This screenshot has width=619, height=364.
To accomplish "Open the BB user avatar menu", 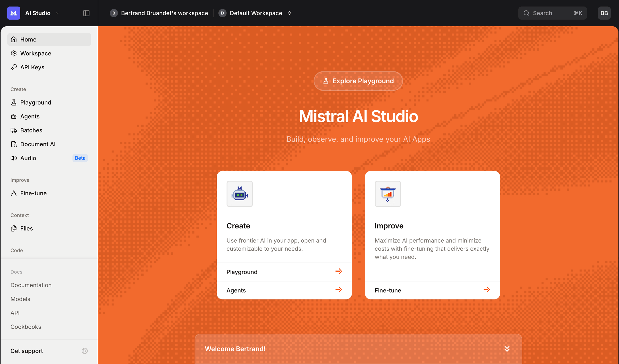I will tap(604, 13).
